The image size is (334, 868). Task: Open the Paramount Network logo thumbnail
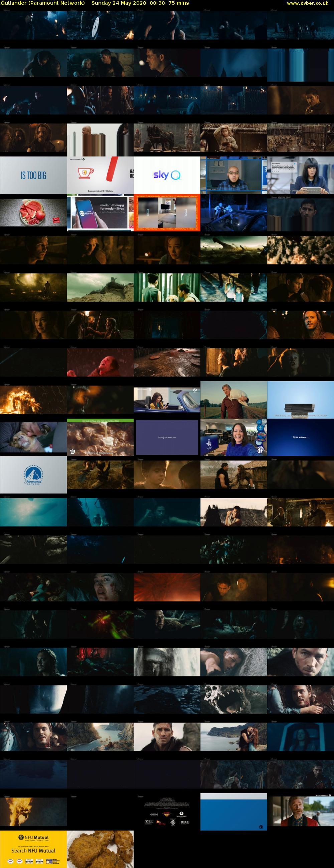click(33, 475)
